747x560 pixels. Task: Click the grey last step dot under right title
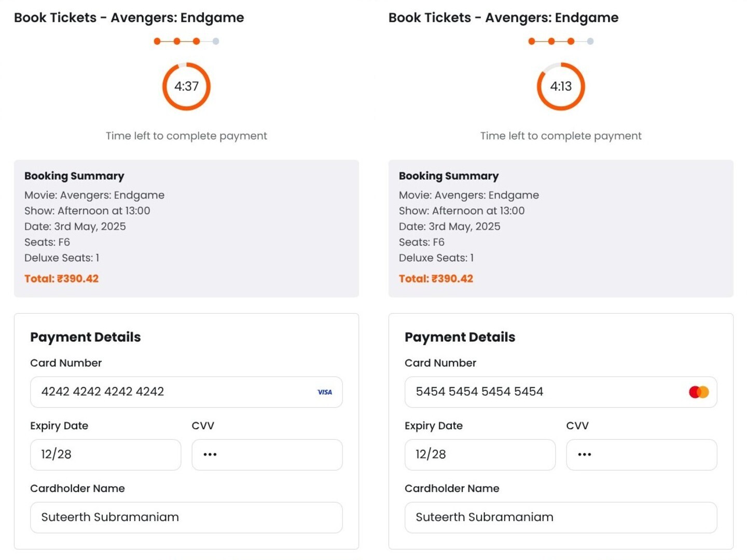click(x=590, y=41)
